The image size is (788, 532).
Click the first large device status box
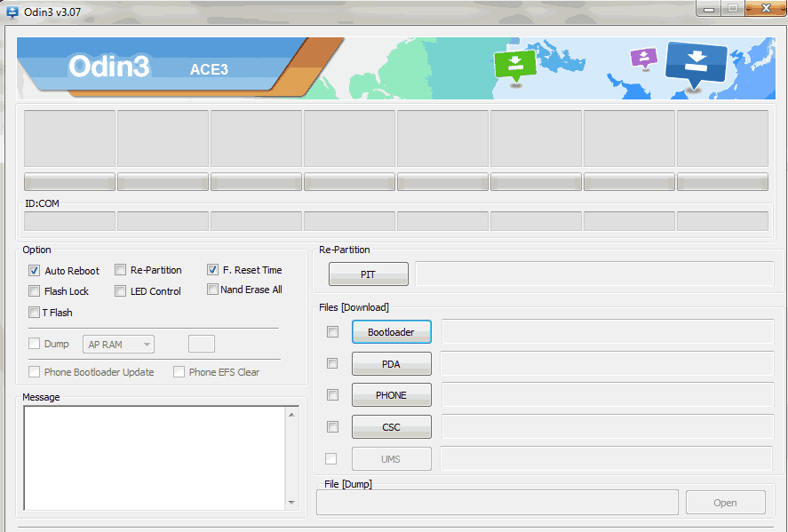click(70, 139)
